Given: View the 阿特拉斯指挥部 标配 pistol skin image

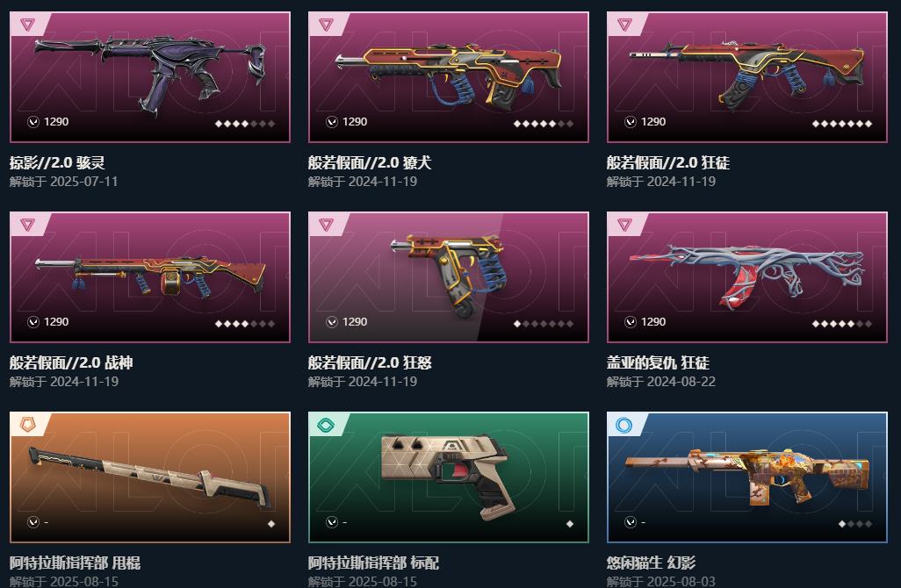Looking at the screenshot, I should click(445, 477).
